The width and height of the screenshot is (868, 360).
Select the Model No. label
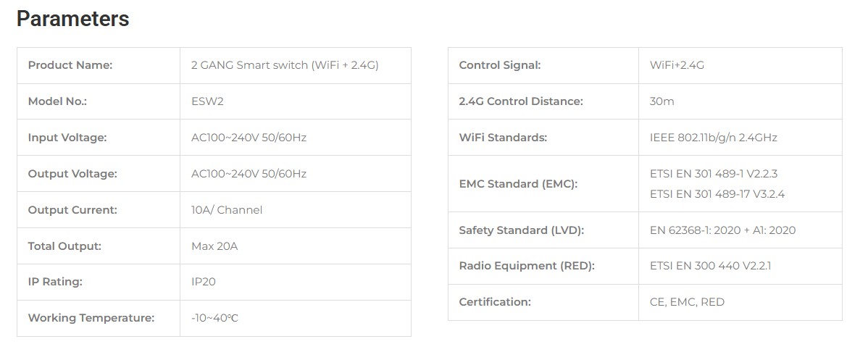click(57, 101)
